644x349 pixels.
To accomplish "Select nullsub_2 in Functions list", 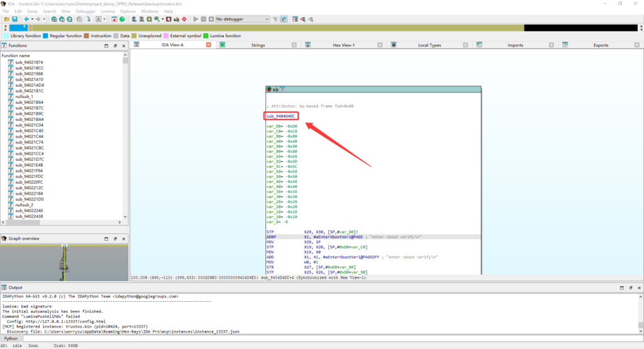I will click(x=25, y=205).
